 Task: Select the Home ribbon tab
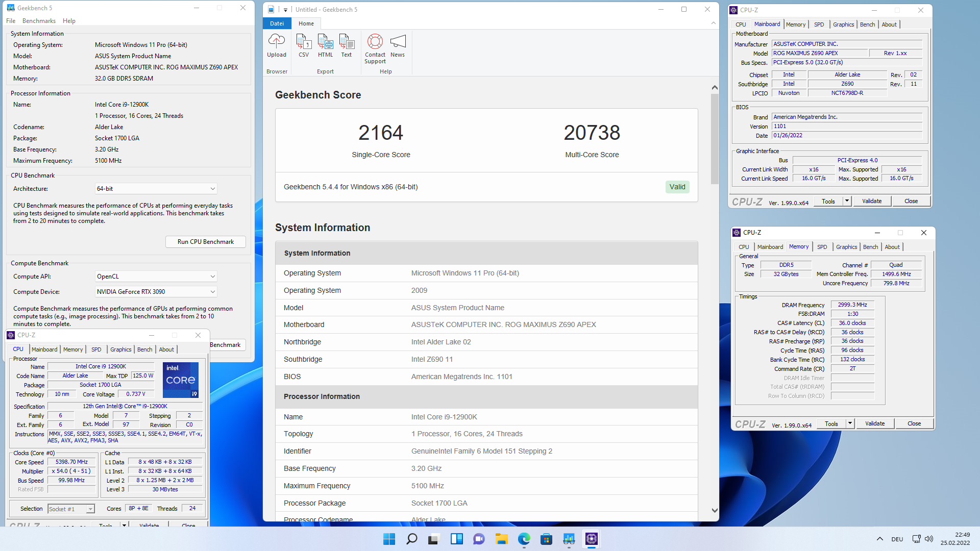[306, 23]
